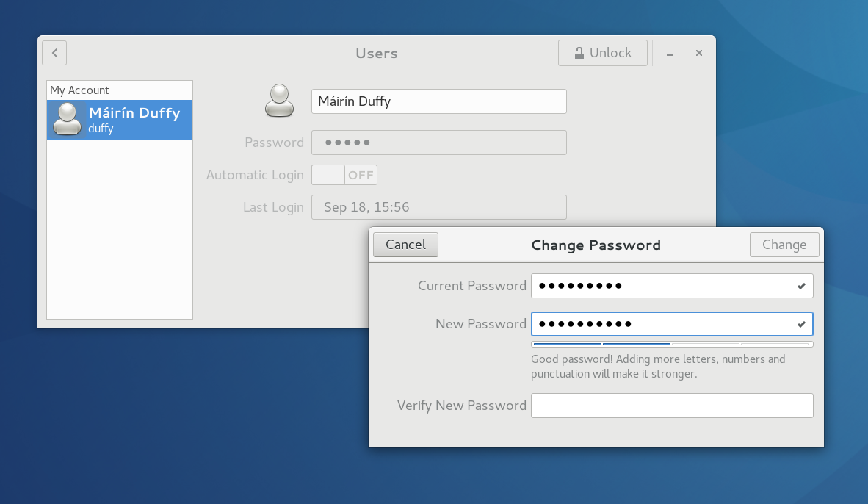The image size is (868, 504).
Task: Click checkmark icon in Current Password field
Action: click(801, 286)
